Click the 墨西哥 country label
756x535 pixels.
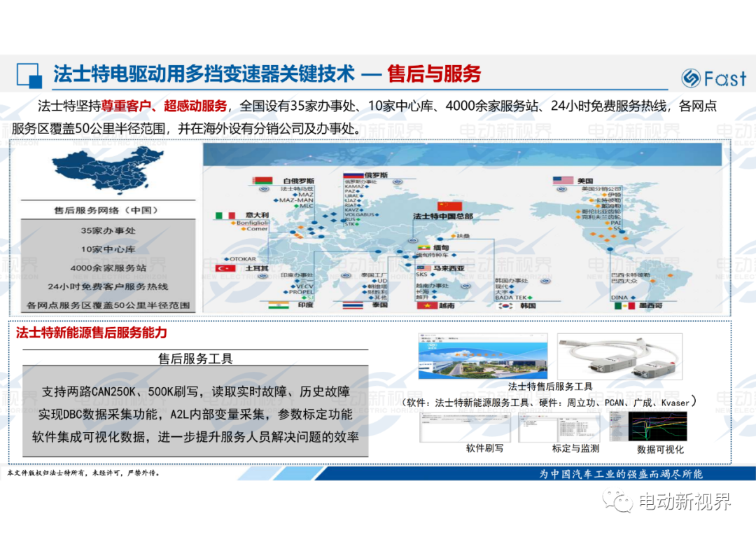tap(650, 306)
